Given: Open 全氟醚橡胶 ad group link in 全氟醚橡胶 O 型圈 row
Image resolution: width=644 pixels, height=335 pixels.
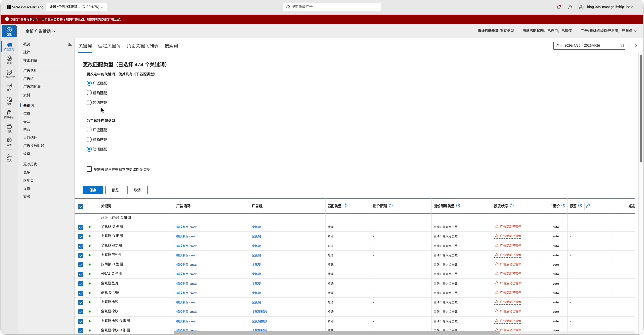Looking at the screenshot, I should pos(259,321).
